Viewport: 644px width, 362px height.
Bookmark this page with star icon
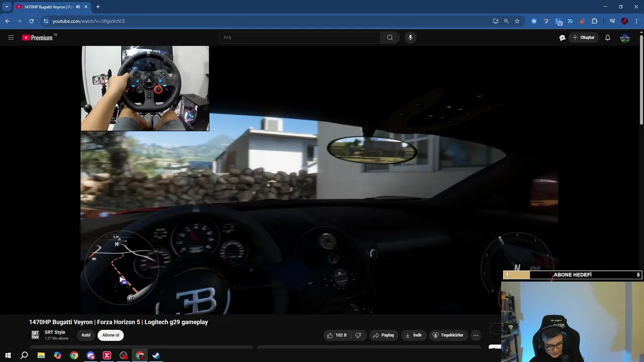click(x=517, y=21)
